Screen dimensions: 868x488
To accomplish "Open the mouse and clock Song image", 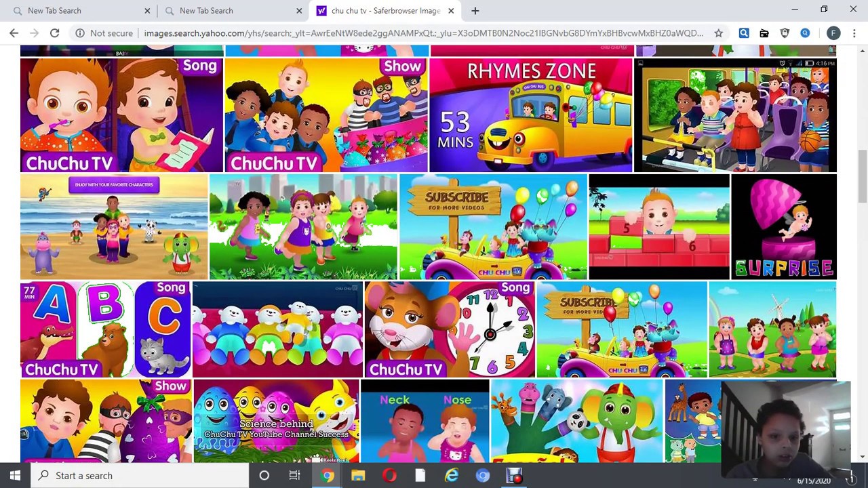I will point(450,329).
